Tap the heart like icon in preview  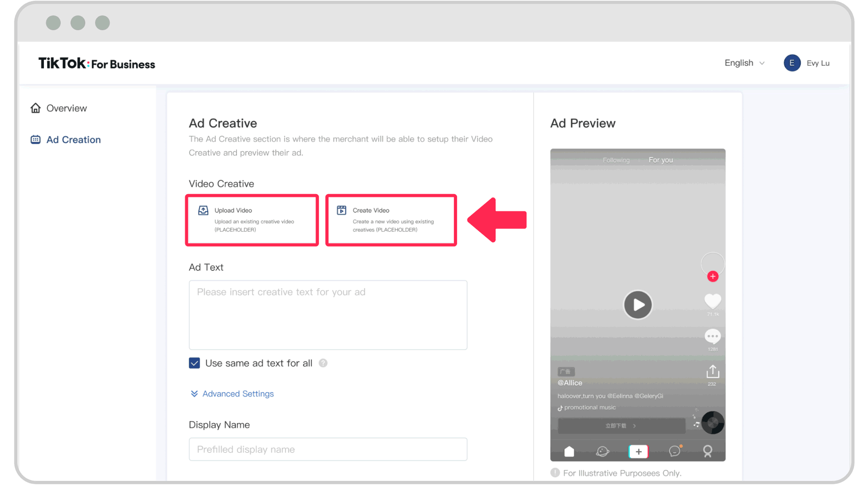point(713,300)
